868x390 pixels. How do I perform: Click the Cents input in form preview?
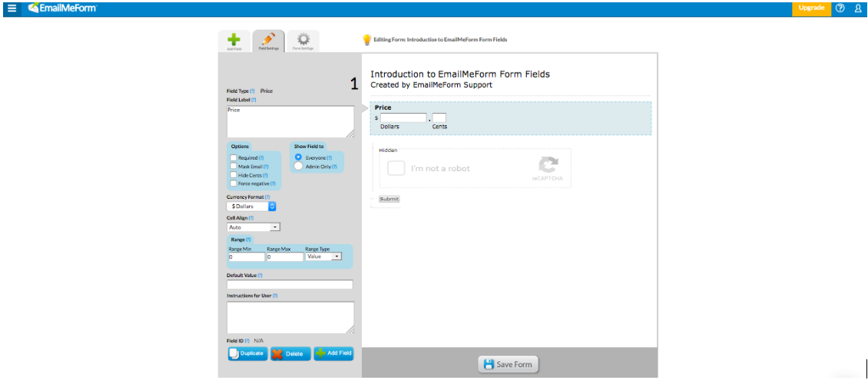[439, 117]
